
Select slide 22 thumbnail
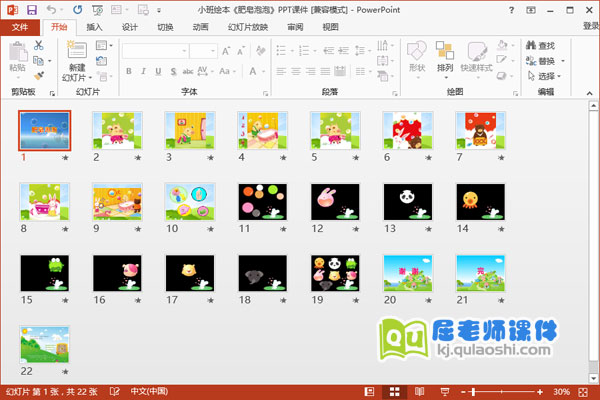coord(45,344)
